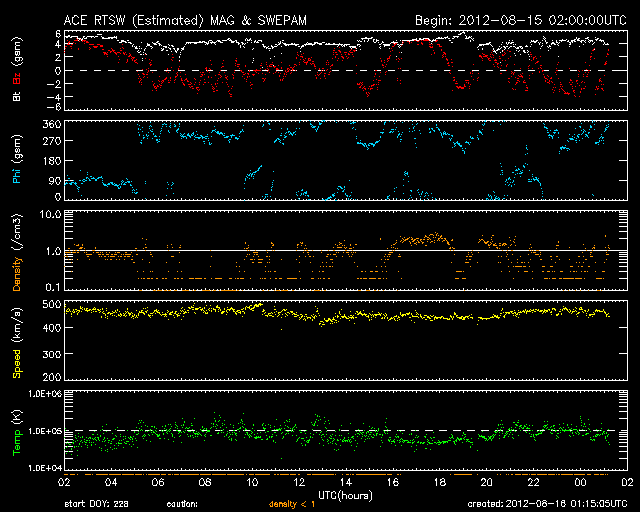Click the 'caution:' label at the bottom
Screen dimensions: 640x512
(x=184, y=503)
